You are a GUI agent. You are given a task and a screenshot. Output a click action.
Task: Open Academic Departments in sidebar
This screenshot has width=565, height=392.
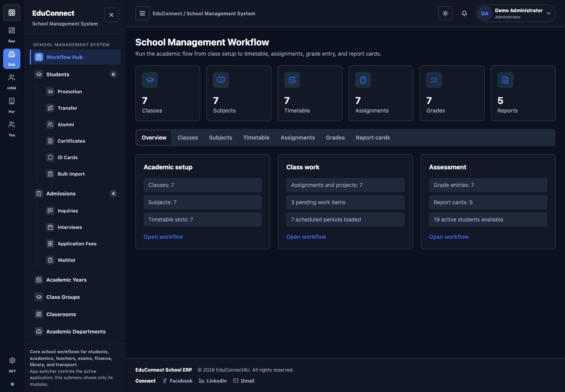(x=75, y=332)
